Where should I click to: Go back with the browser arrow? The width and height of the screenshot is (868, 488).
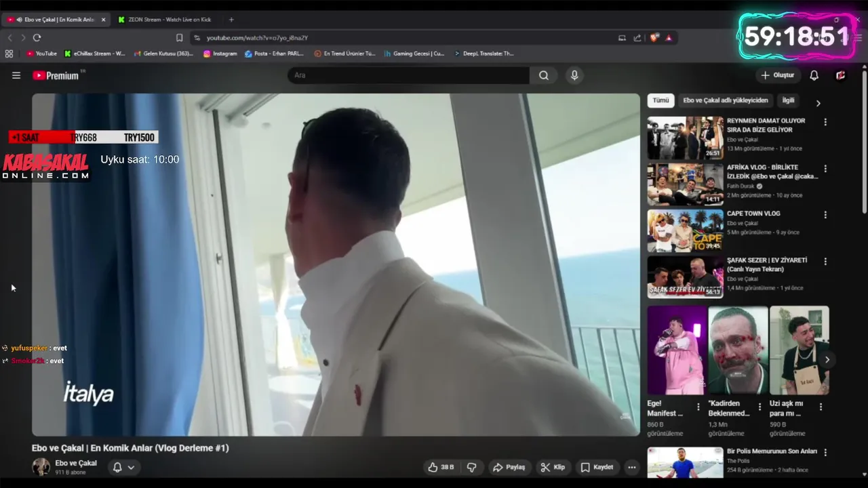pos(9,38)
